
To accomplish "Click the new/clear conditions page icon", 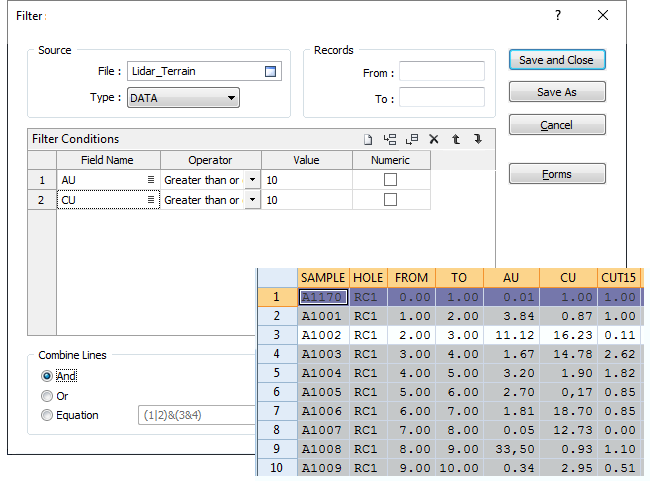I will (x=368, y=140).
